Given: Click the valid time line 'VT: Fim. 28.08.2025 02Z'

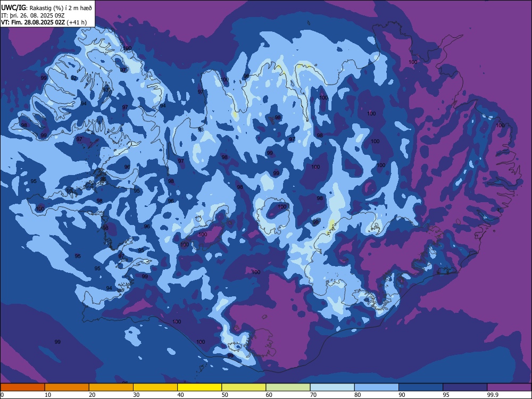Looking at the screenshot, I should click(x=33, y=22).
